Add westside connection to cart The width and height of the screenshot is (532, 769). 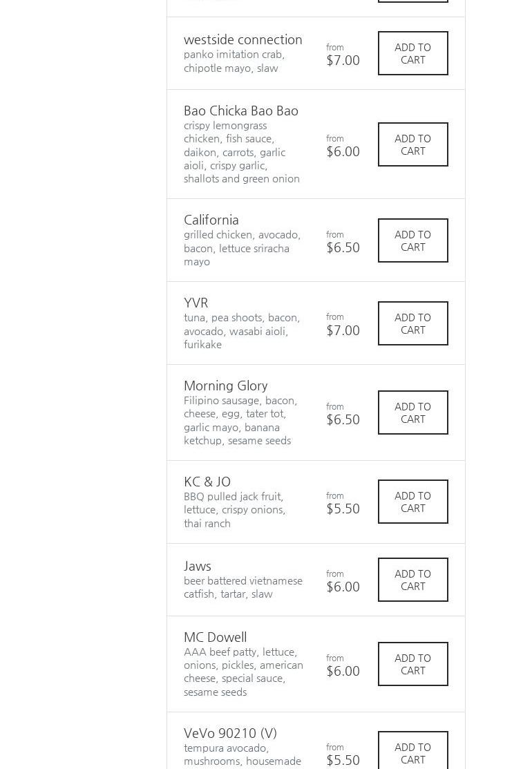pyautogui.click(x=412, y=53)
